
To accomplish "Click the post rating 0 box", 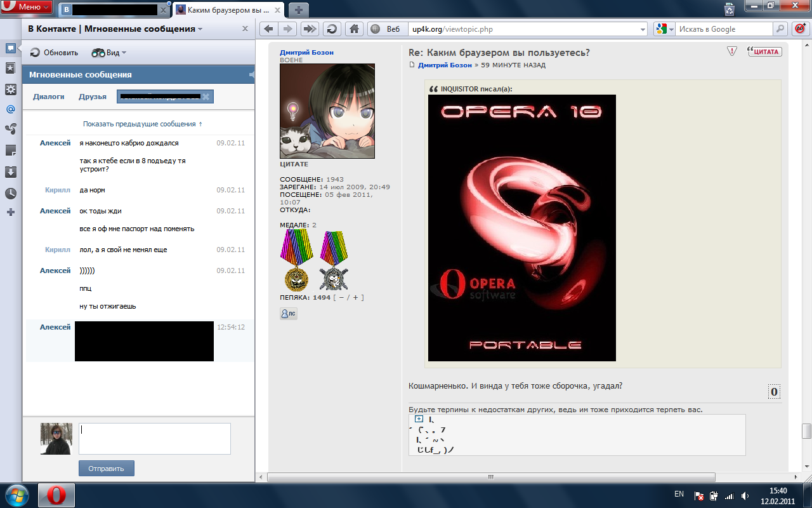I will pyautogui.click(x=774, y=392).
